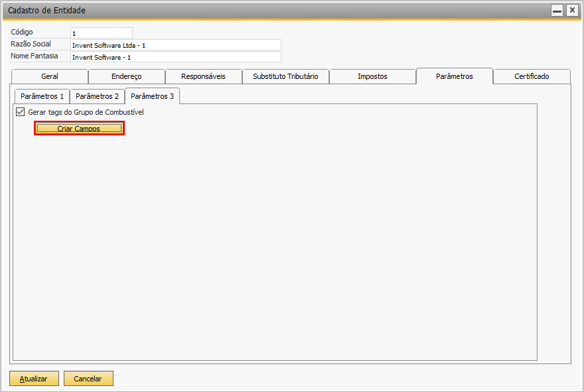Click the Cancelar button
Image resolution: width=584 pixels, height=392 pixels.
click(88, 379)
